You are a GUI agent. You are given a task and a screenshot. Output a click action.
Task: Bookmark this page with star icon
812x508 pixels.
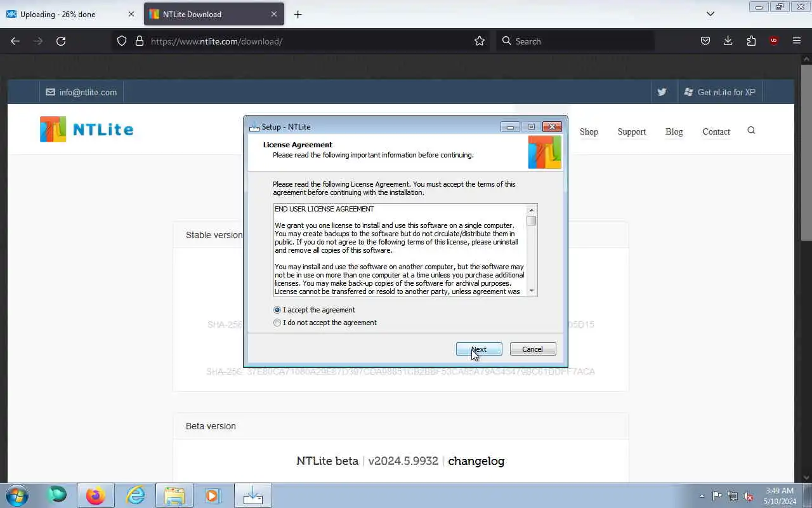coord(480,41)
